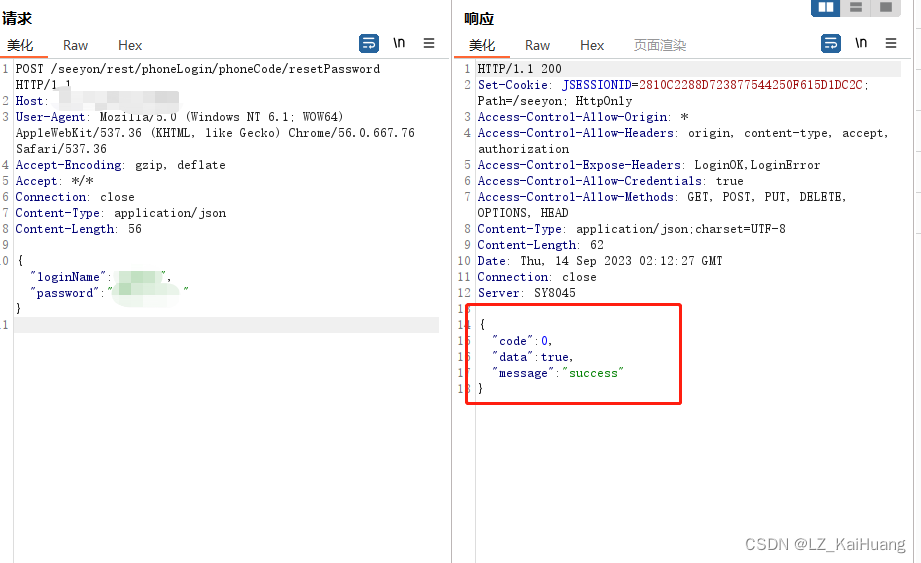Click the request Accept */* header
Image resolution: width=921 pixels, height=563 pixels.
coord(55,181)
